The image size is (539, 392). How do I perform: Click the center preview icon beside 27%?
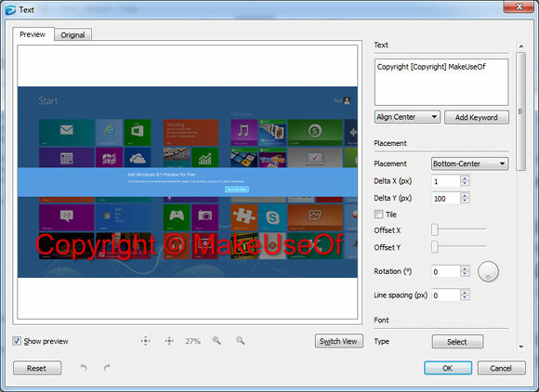click(169, 341)
